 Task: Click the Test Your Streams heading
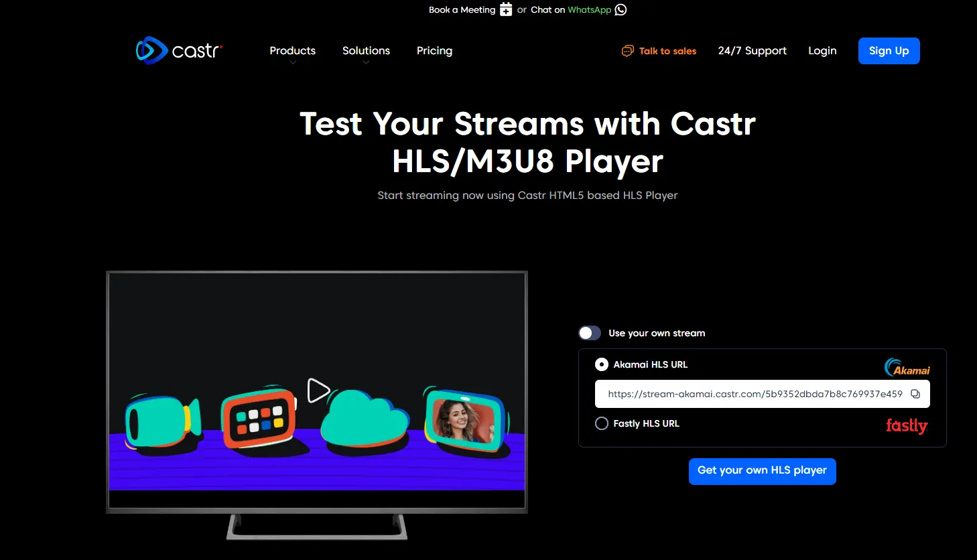point(527,143)
